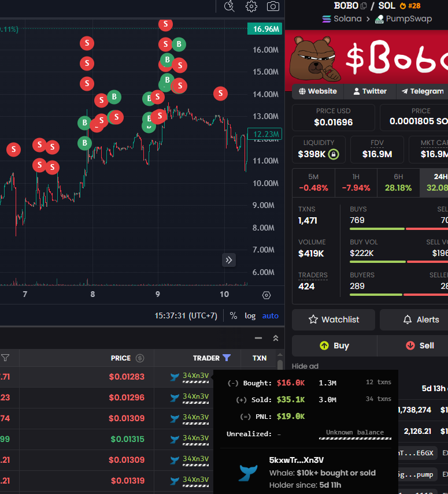Click the price $0.01309 above $0.01315

127,418
